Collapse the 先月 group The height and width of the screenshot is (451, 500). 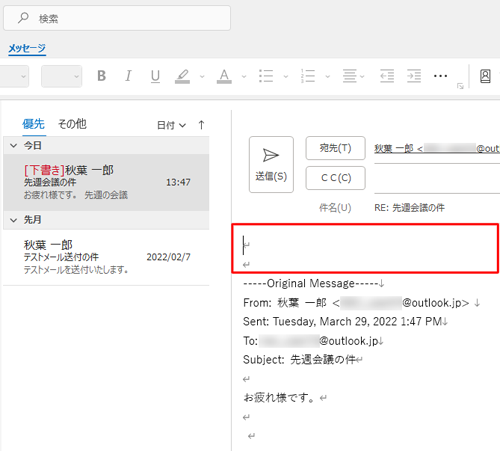pos(14,220)
